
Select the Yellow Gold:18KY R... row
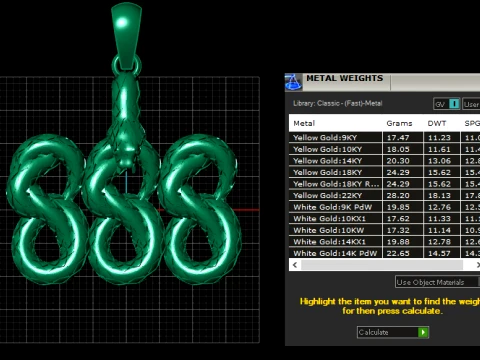384,184
